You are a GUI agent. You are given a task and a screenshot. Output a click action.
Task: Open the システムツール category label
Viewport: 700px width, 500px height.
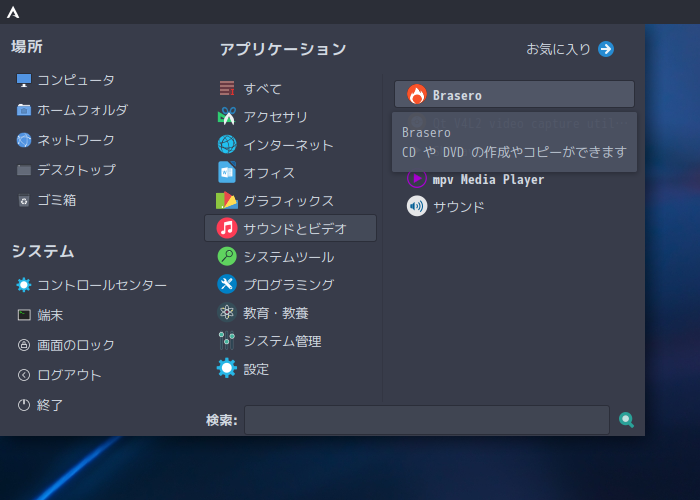click(x=289, y=257)
